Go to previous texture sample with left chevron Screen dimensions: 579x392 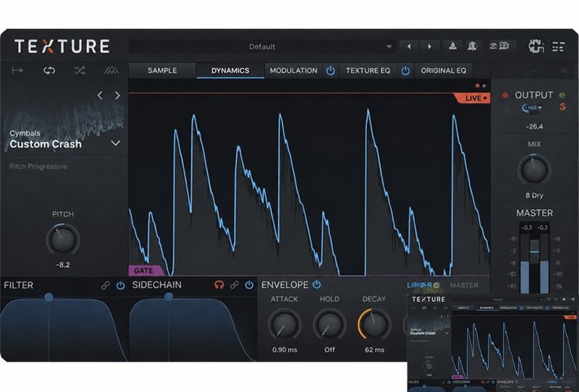tap(100, 95)
